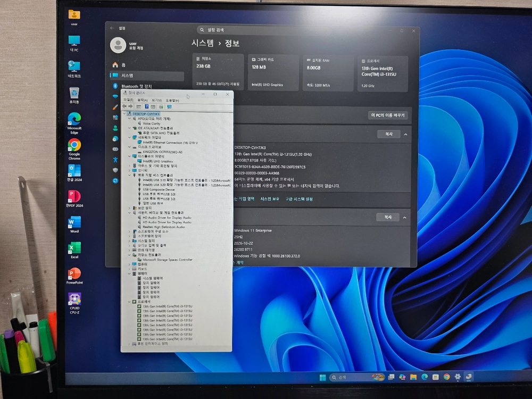Select the user folder desktop icon
532x399 pixels.
click(x=74, y=18)
